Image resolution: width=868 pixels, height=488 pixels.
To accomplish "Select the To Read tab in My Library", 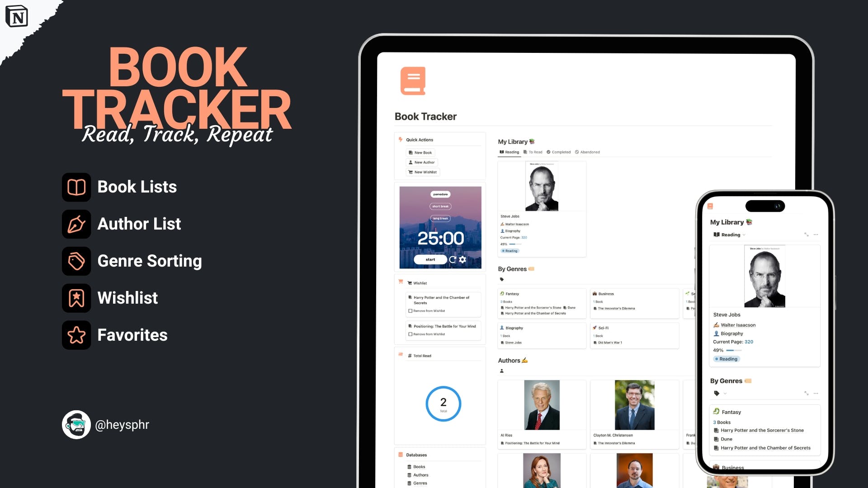I will [x=535, y=152].
